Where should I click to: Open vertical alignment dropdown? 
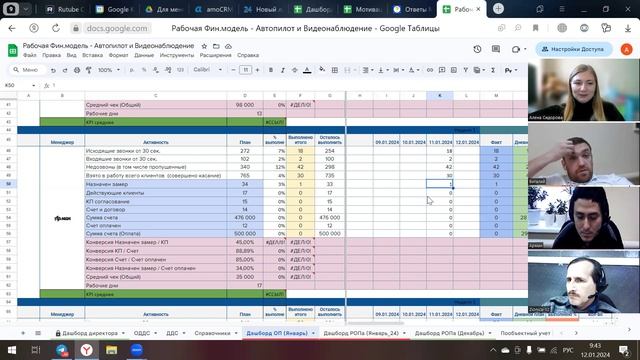tap(383, 70)
